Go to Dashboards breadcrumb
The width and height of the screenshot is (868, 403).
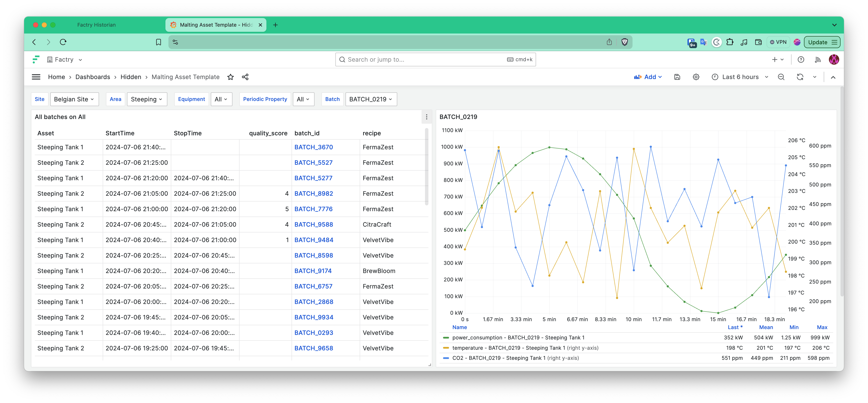click(x=93, y=77)
